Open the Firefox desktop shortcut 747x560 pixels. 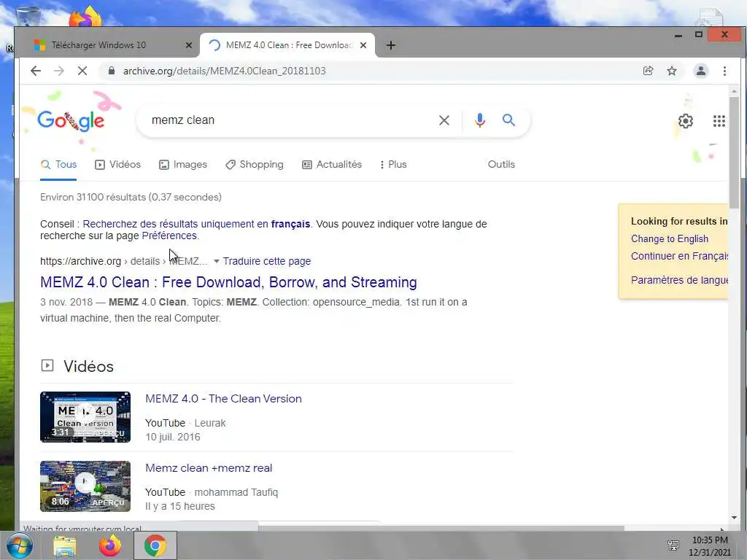click(85, 17)
